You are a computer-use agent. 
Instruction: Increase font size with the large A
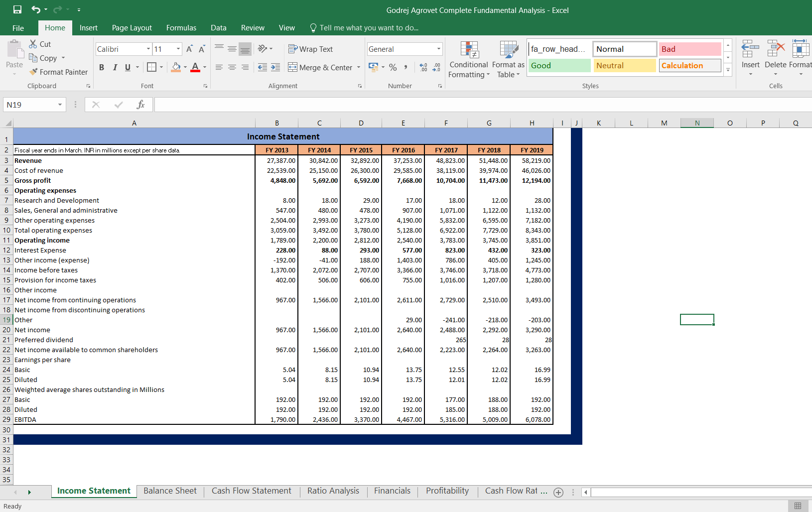click(x=189, y=49)
